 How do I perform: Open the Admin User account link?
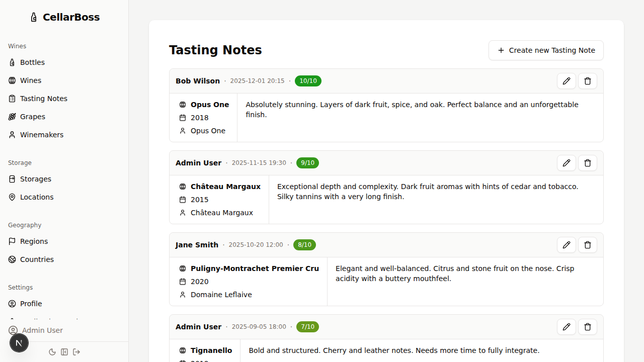tap(42, 330)
